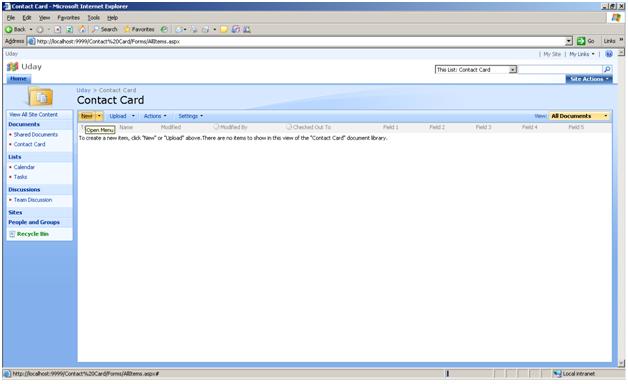Click the Modified By column header
The height and width of the screenshot is (384, 628).
[234, 127]
